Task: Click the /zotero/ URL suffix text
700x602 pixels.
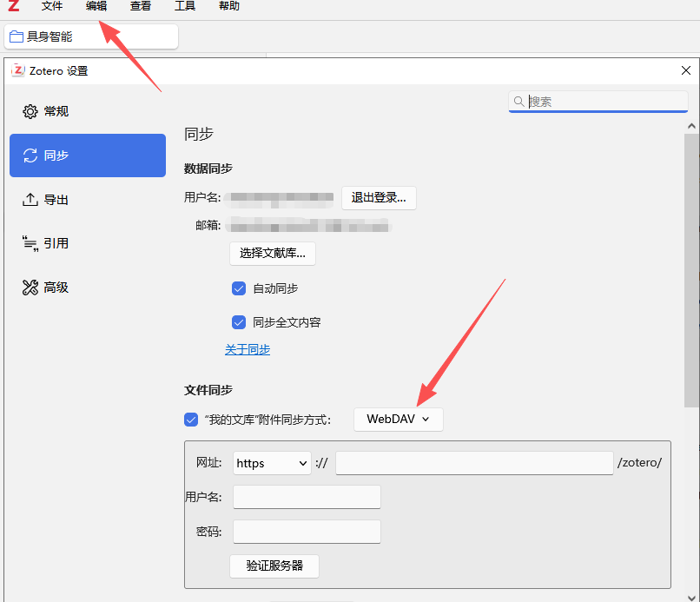Action: (639, 463)
